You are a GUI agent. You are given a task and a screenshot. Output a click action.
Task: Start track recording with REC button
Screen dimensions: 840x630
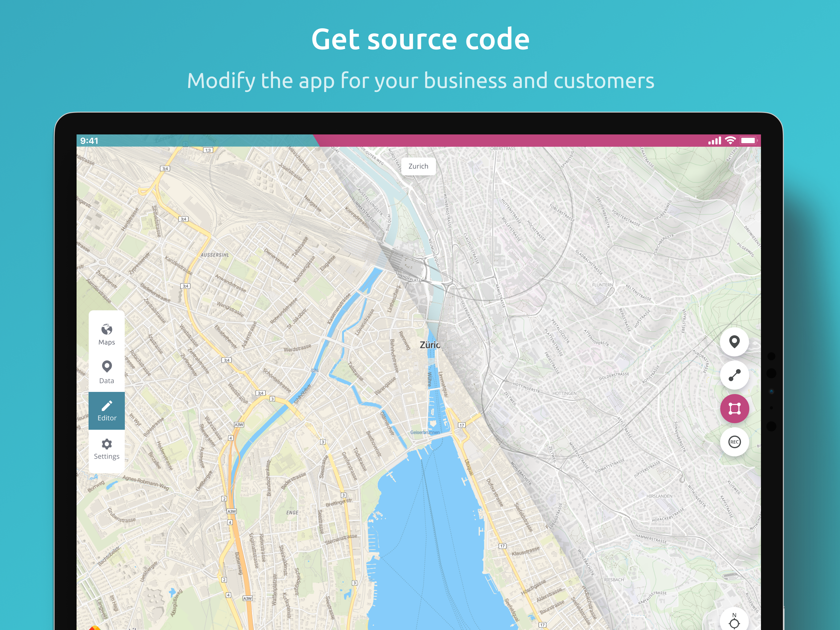coord(734,442)
